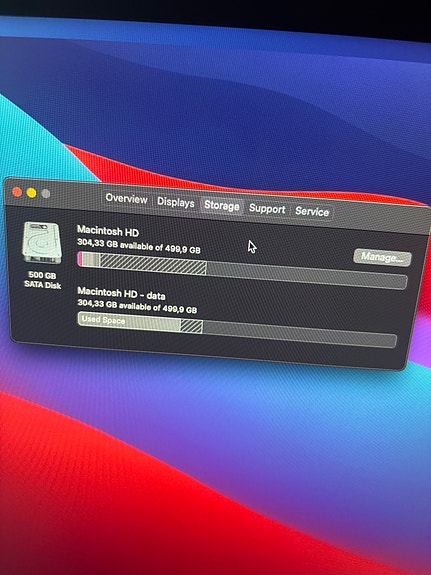431x575 pixels.
Task: Click the SATA Disk drive icon
Action: coord(42,242)
